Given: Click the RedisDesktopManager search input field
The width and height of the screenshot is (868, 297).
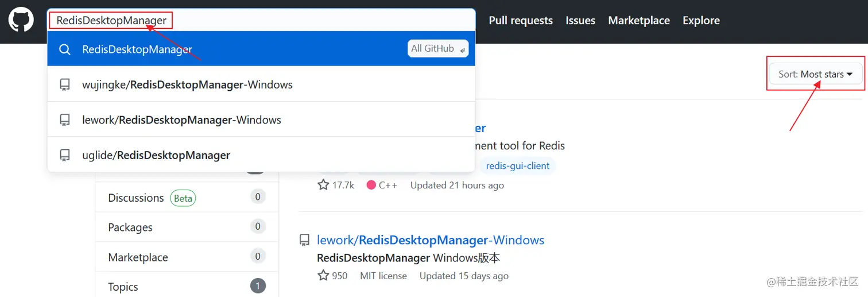Looking at the screenshot, I should click(261, 21).
